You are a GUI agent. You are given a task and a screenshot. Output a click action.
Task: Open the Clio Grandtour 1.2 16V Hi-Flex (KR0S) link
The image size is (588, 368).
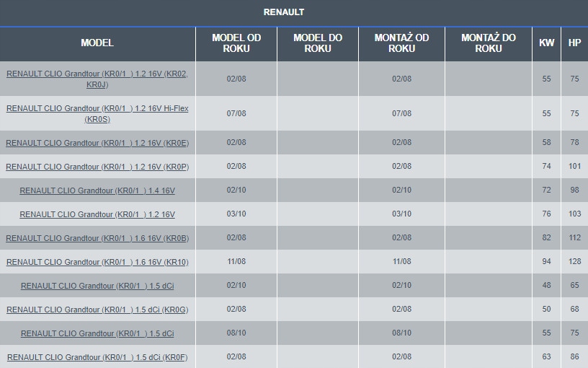(x=97, y=113)
